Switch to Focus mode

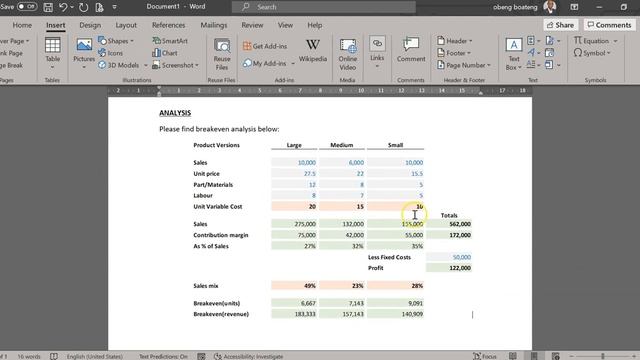(484, 356)
